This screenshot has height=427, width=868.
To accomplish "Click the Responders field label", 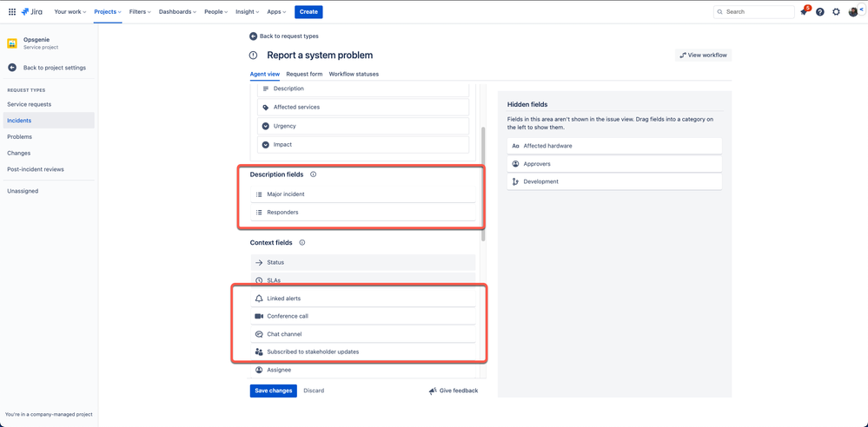I will click(282, 212).
